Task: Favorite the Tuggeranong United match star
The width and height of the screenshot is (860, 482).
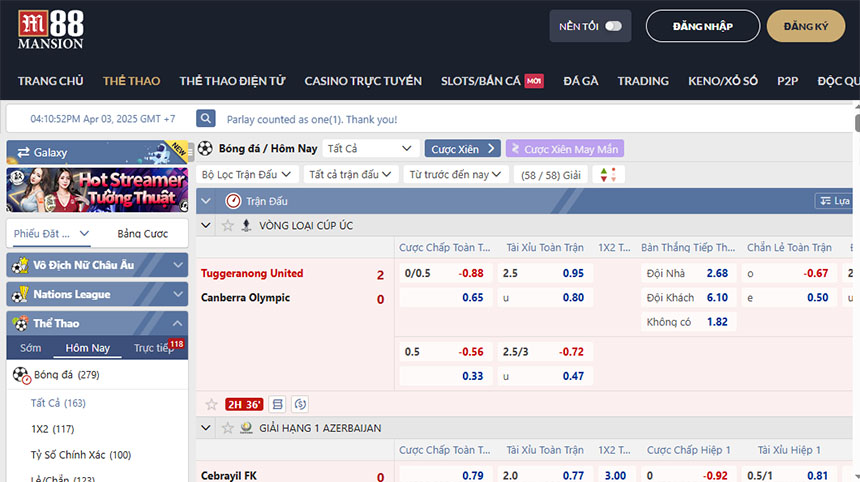Action: (x=211, y=404)
